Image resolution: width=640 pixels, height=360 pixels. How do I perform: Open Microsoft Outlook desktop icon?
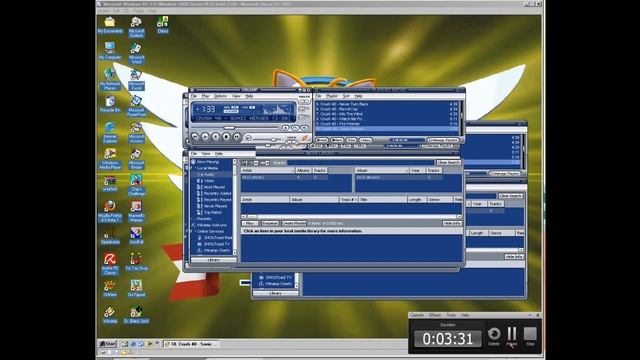pyautogui.click(x=136, y=27)
